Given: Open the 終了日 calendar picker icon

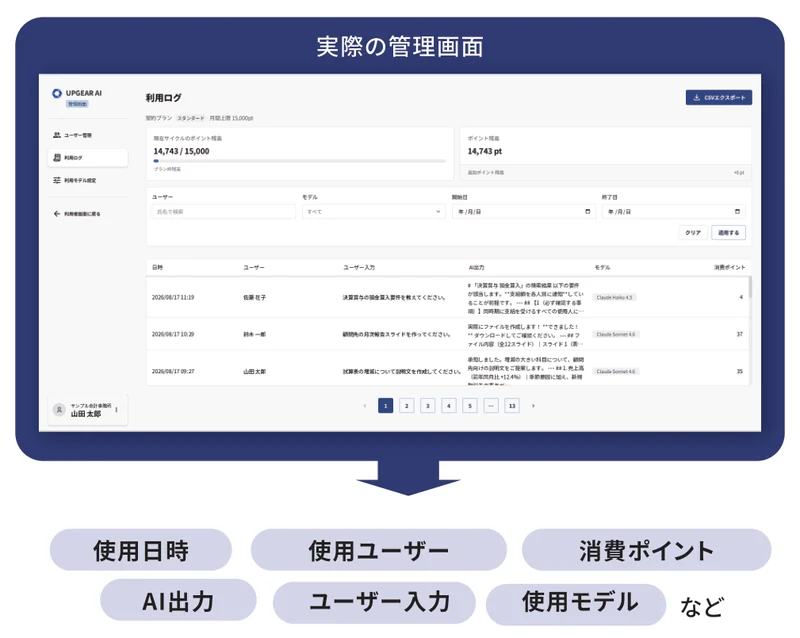Looking at the screenshot, I should [x=737, y=211].
